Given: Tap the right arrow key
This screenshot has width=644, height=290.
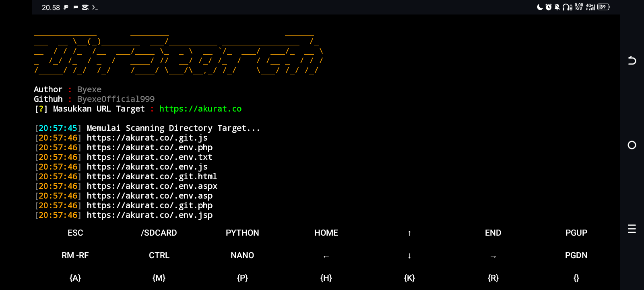Looking at the screenshot, I should [493, 256].
